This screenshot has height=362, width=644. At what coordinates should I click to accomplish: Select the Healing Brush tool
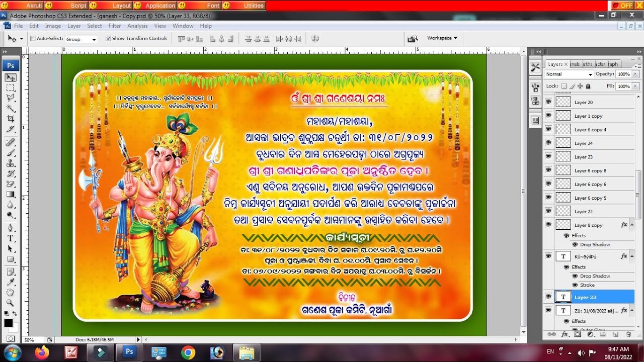(x=10, y=142)
